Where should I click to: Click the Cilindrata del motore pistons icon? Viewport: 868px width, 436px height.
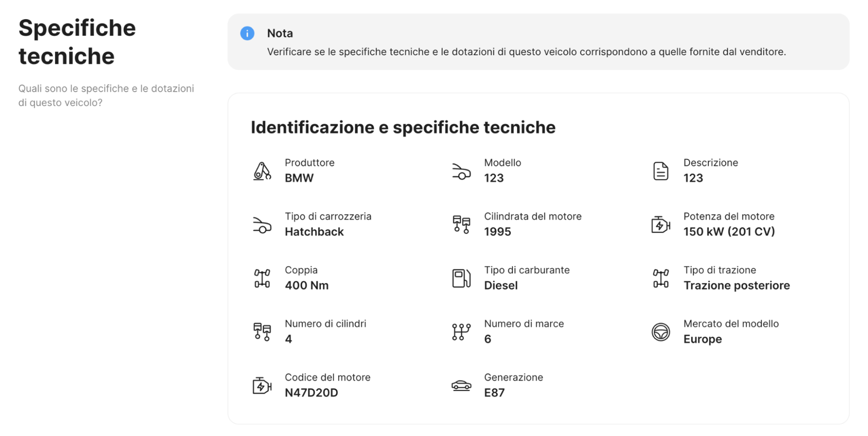click(461, 224)
